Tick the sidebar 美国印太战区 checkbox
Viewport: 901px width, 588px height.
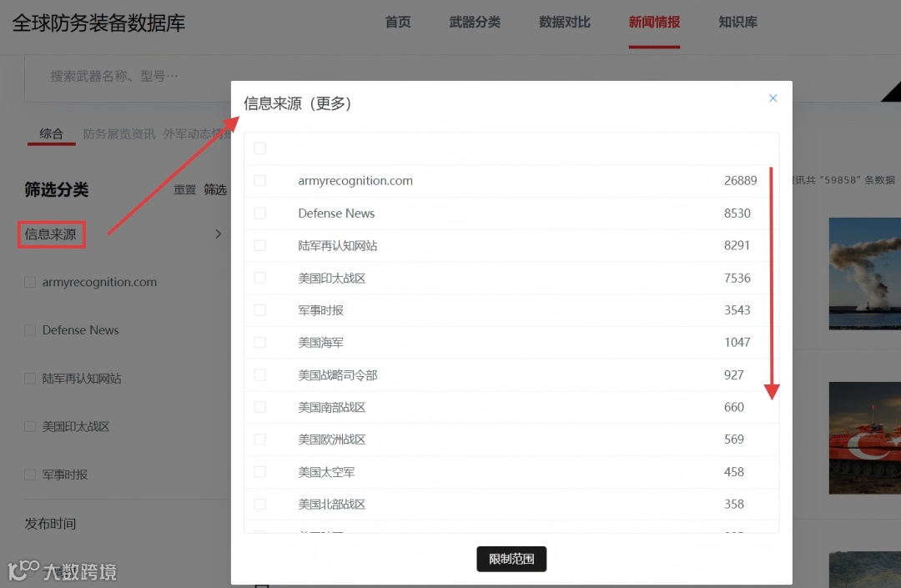click(30, 427)
